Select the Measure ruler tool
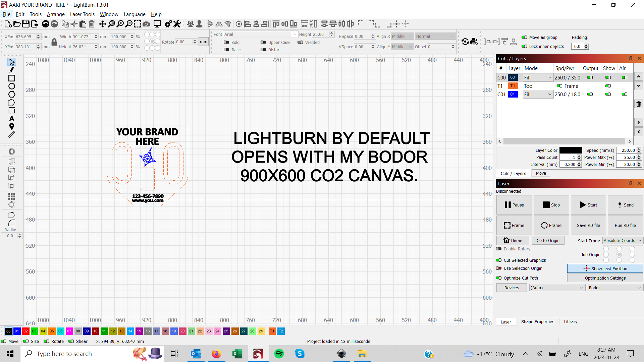The height and width of the screenshot is (362, 644). pos(12,135)
